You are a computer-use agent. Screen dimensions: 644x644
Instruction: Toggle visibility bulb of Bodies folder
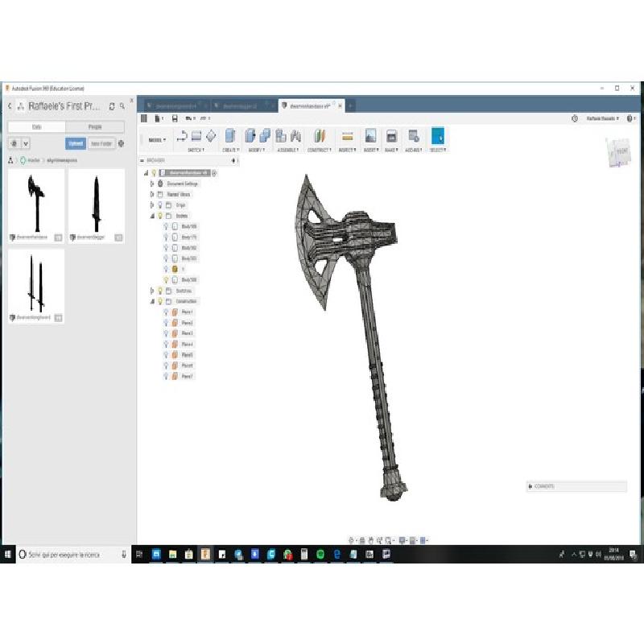point(160,216)
